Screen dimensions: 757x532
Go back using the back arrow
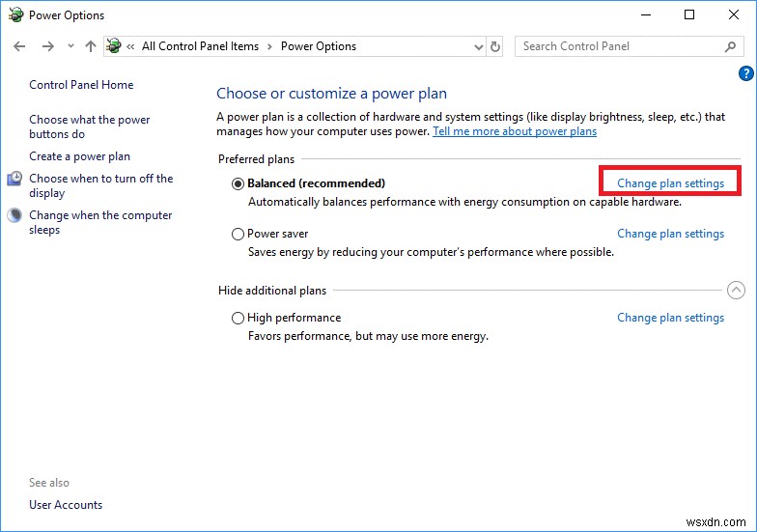click(19, 46)
